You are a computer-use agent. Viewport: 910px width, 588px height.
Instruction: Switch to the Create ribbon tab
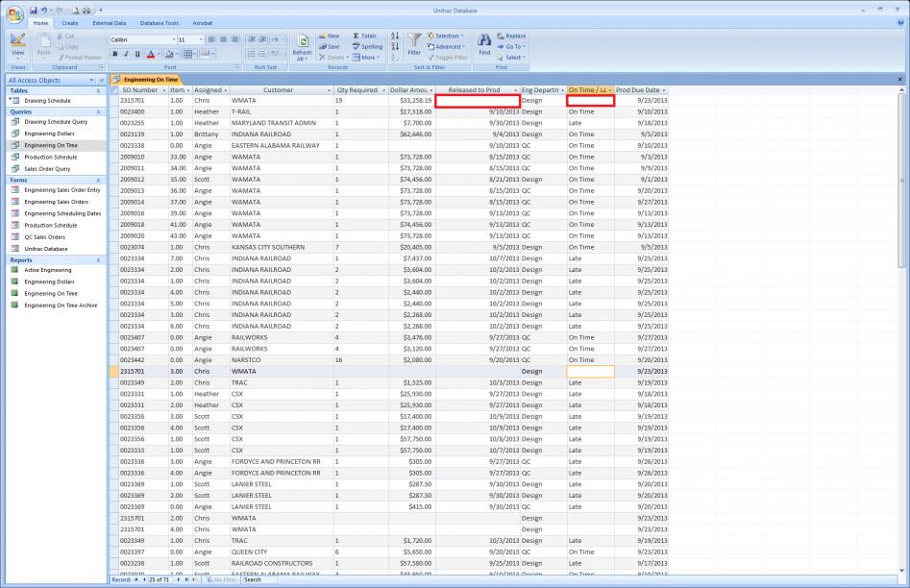69,23
